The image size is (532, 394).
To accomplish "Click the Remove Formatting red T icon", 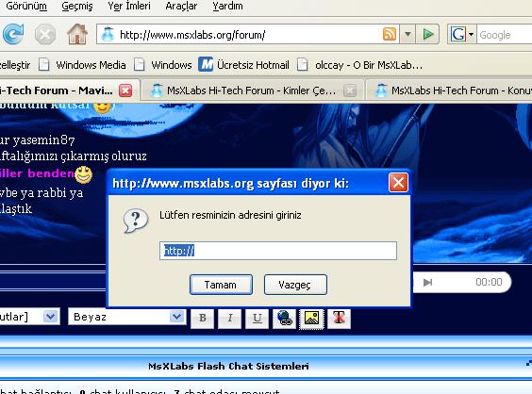I will (339, 318).
